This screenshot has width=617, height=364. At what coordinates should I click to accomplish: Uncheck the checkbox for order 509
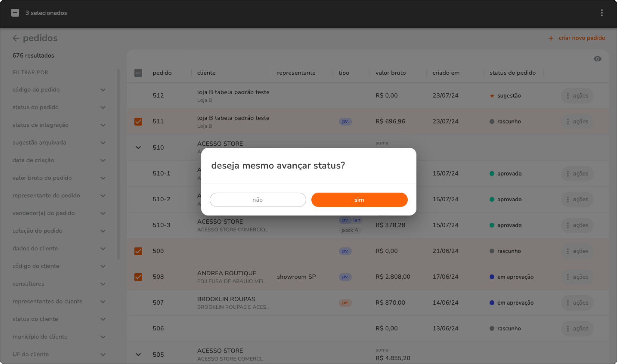tap(138, 251)
